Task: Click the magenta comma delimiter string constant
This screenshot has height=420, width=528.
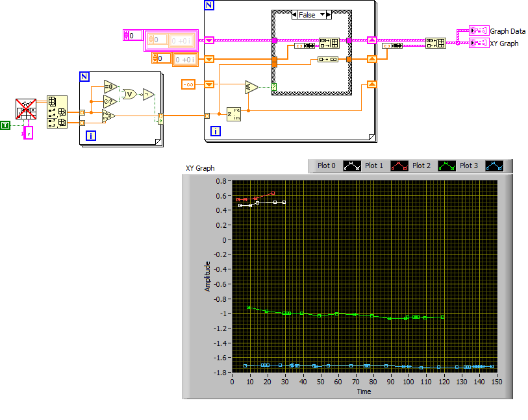Action: point(29,133)
